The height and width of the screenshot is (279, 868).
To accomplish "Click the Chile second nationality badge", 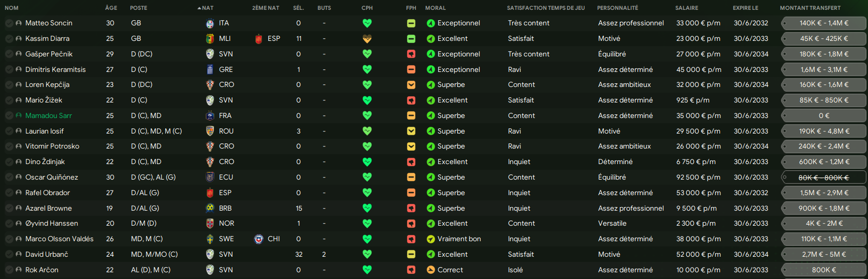I will point(258,239).
